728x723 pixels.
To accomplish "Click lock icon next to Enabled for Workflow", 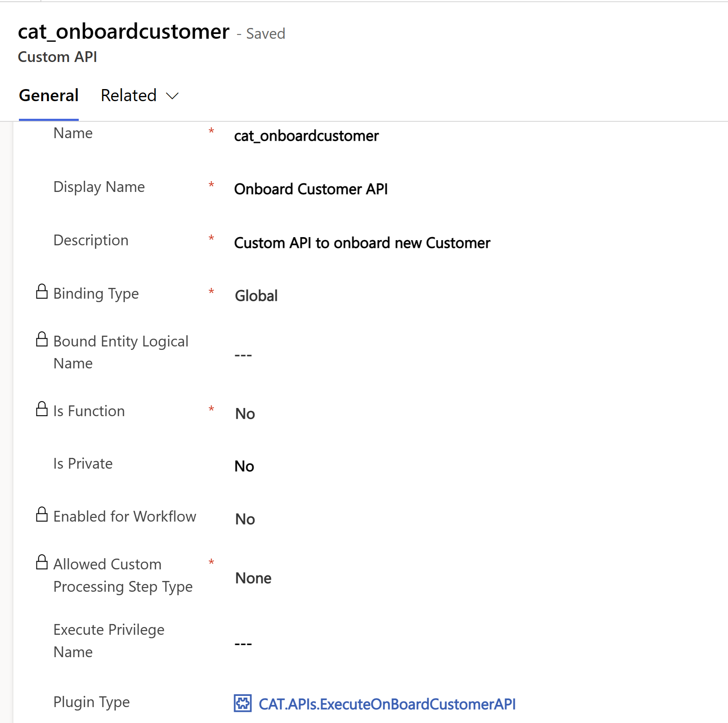I will 42,515.
